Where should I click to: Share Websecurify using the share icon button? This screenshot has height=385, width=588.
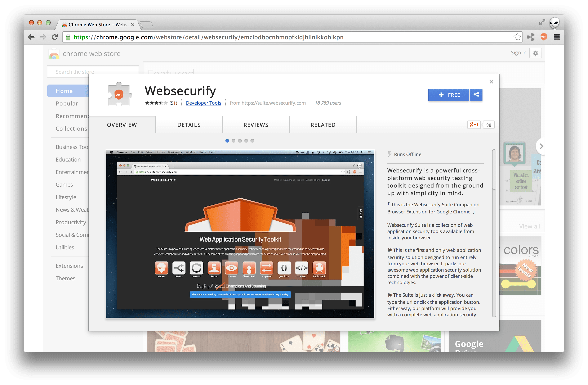coord(476,95)
